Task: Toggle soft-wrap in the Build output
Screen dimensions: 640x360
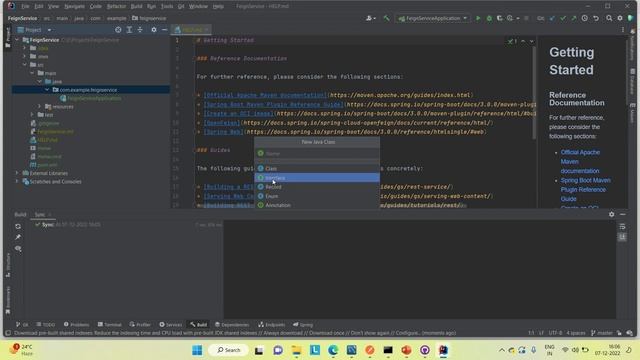Action: [622, 227]
